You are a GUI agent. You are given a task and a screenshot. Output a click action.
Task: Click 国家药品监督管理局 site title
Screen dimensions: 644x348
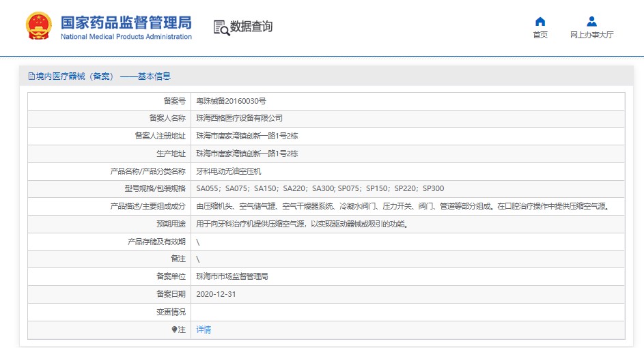pos(126,23)
